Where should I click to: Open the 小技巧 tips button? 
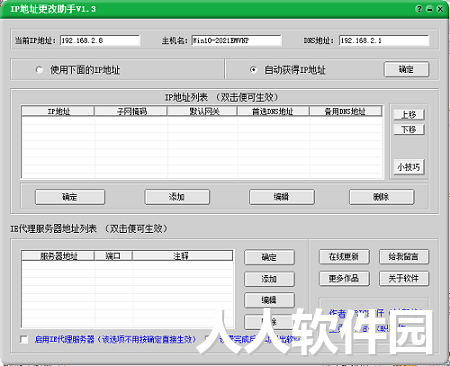[x=409, y=167]
